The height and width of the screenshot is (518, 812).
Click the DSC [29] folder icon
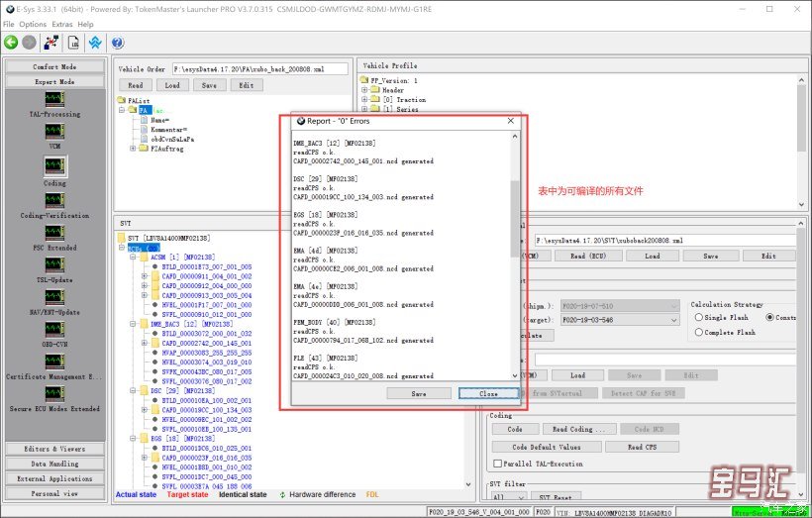pos(145,390)
